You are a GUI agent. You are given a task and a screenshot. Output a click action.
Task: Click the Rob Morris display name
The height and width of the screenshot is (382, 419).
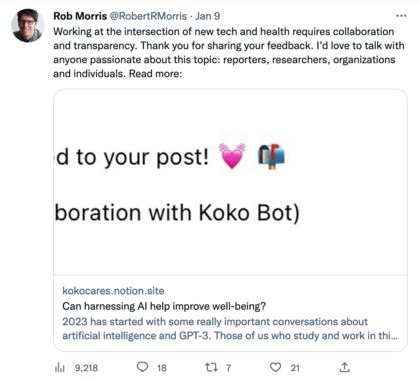tap(80, 16)
